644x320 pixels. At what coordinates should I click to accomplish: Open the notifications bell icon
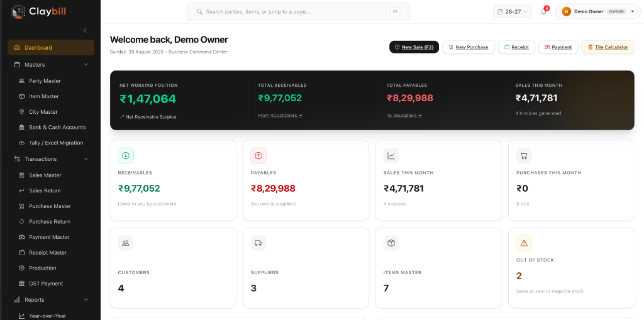pyautogui.click(x=543, y=12)
